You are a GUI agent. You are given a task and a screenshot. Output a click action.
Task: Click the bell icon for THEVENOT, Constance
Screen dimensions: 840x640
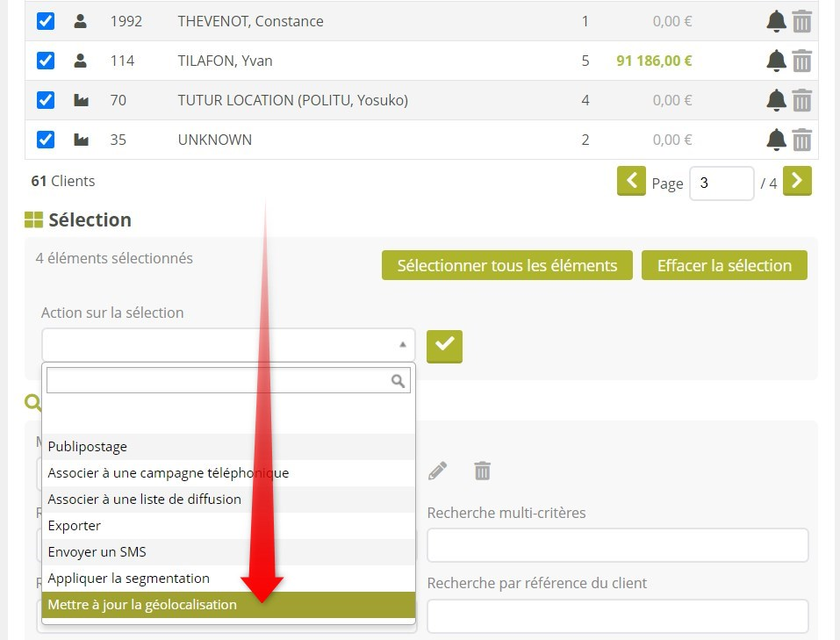(x=776, y=21)
